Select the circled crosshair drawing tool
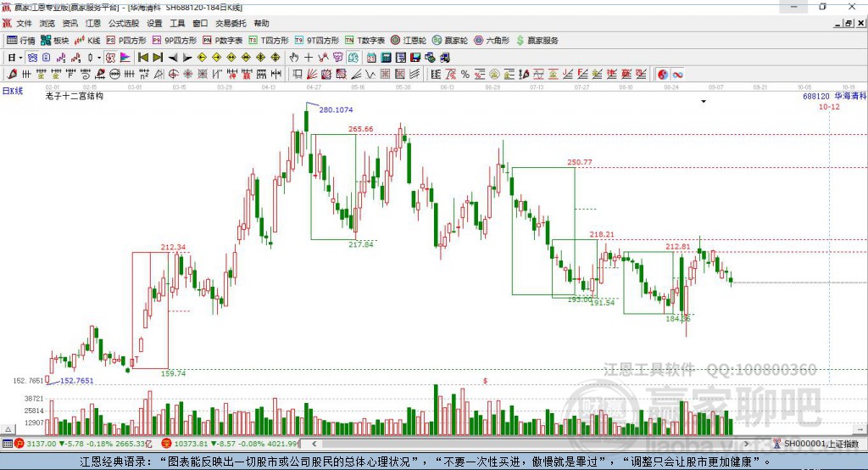 [x=173, y=74]
